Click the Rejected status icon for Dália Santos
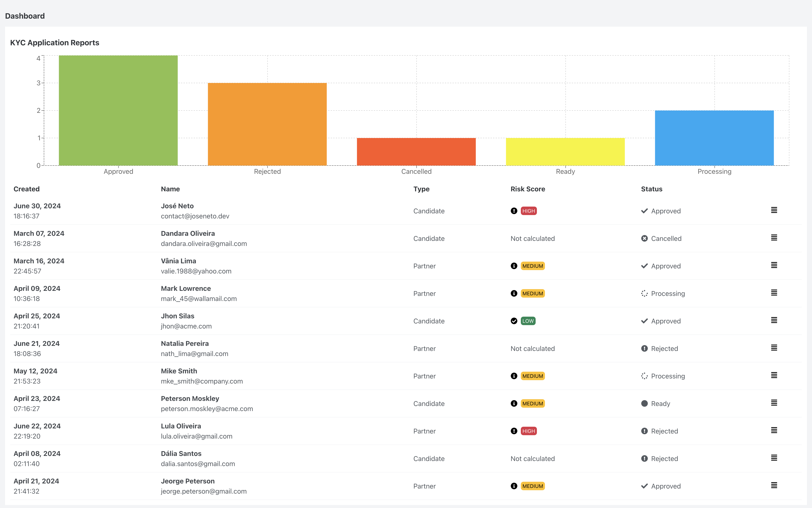Image resolution: width=812 pixels, height=508 pixels. point(644,459)
